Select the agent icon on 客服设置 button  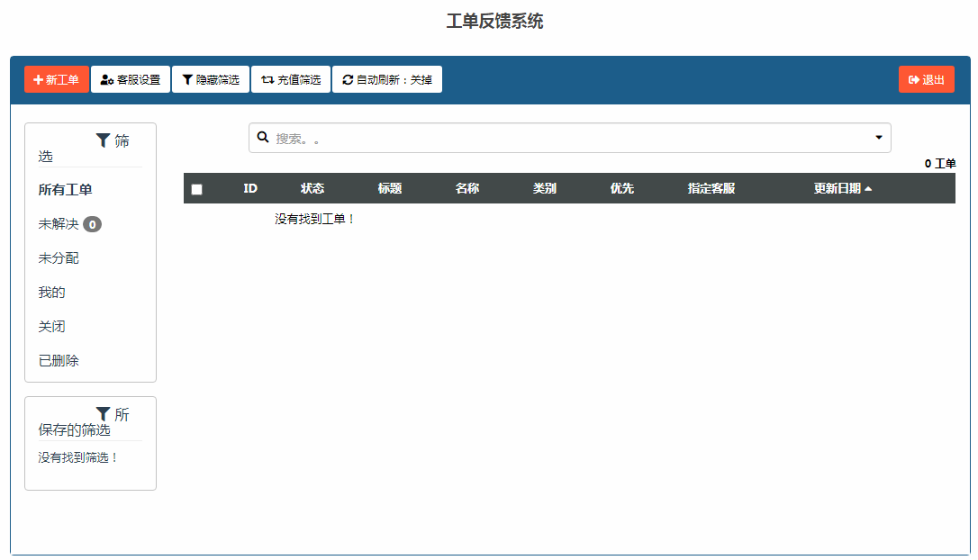[x=105, y=79]
